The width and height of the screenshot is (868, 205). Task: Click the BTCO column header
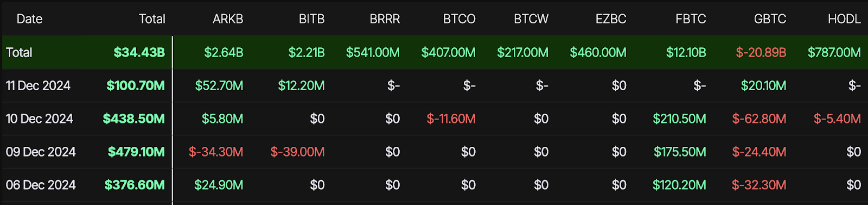pos(459,19)
